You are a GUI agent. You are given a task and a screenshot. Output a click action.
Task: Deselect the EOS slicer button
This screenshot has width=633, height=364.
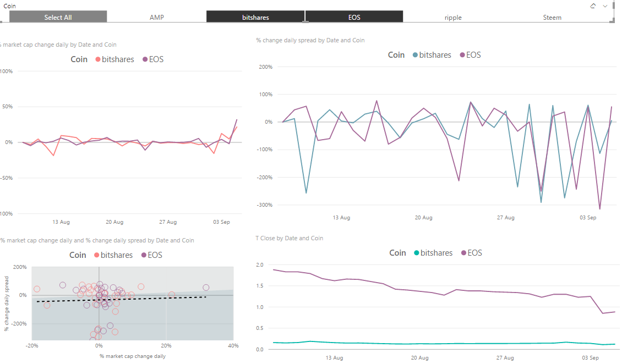click(354, 17)
